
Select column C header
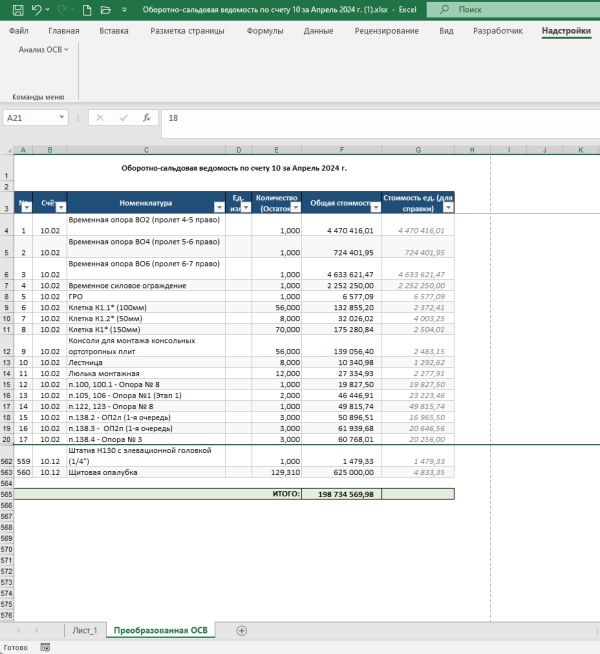pyautogui.click(x=146, y=149)
